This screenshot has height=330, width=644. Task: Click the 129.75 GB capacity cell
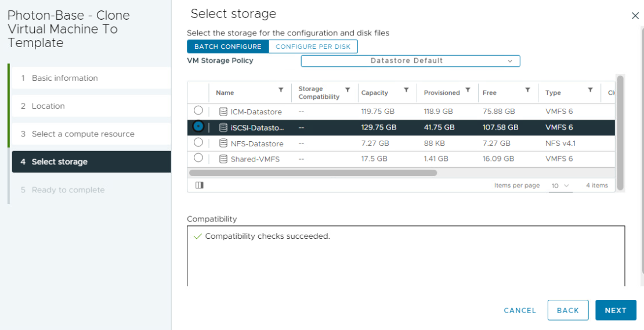coord(379,127)
